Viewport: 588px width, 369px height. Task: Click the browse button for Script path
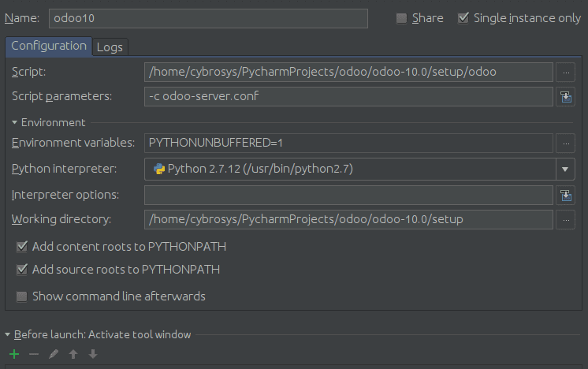pyautogui.click(x=565, y=72)
